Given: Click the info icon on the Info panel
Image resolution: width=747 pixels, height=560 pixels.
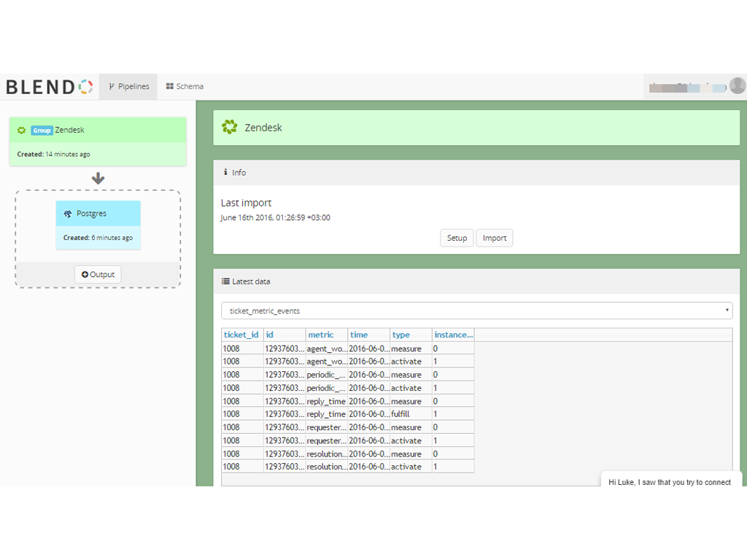Looking at the screenshot, I should (x=227, y=172).
